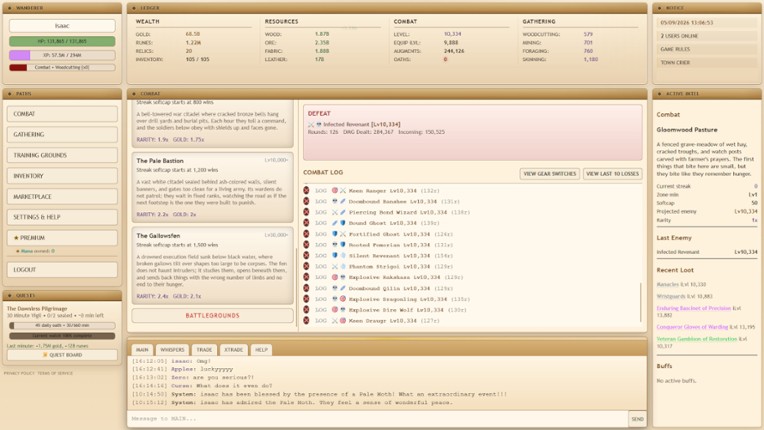Click the star icon on the Premium button
764x430 pixels.
pyautogui.click(x=16, y=238)
